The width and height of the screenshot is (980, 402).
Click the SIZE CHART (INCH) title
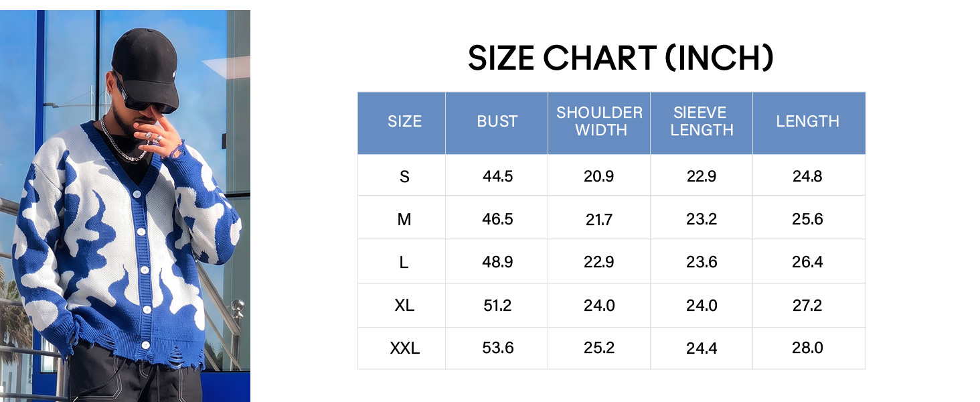621,58
